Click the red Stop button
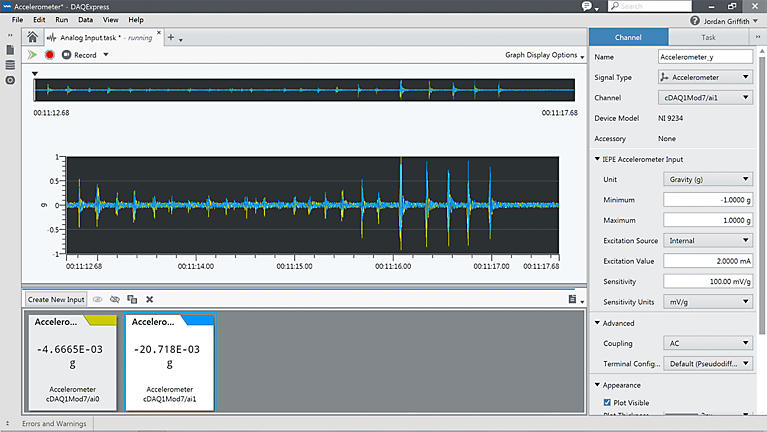This screenshot has width=767, height=432. pos(49,55)
